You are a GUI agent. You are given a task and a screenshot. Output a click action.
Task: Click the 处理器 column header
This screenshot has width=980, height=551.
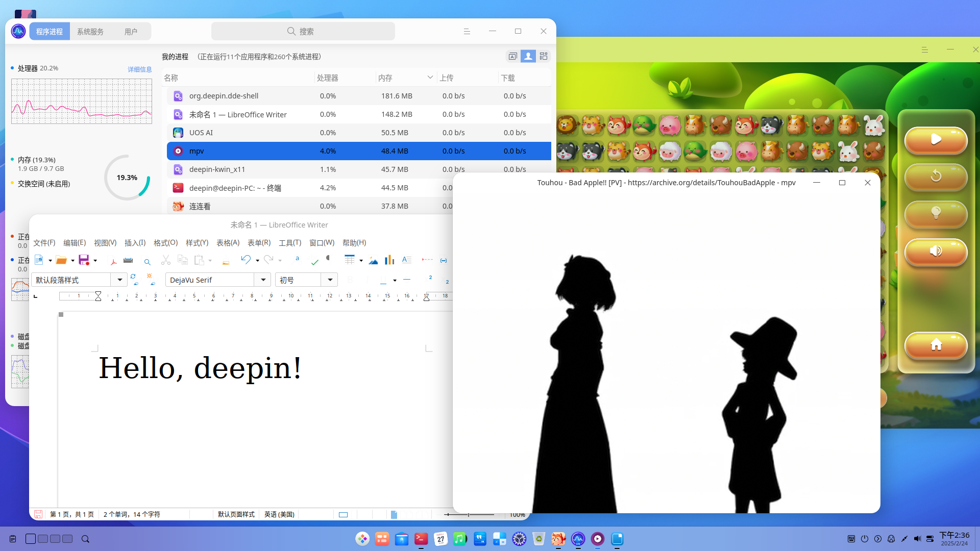click(345, 78)
